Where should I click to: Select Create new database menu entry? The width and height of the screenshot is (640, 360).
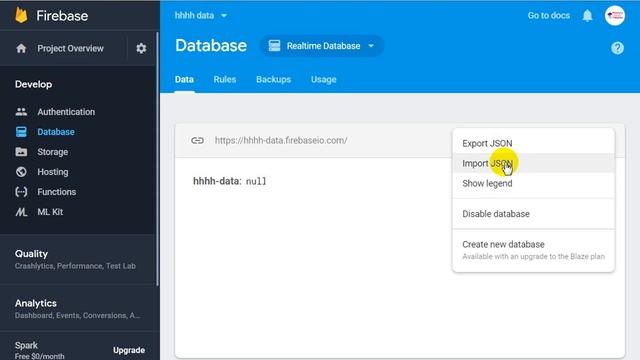point(533,250)
